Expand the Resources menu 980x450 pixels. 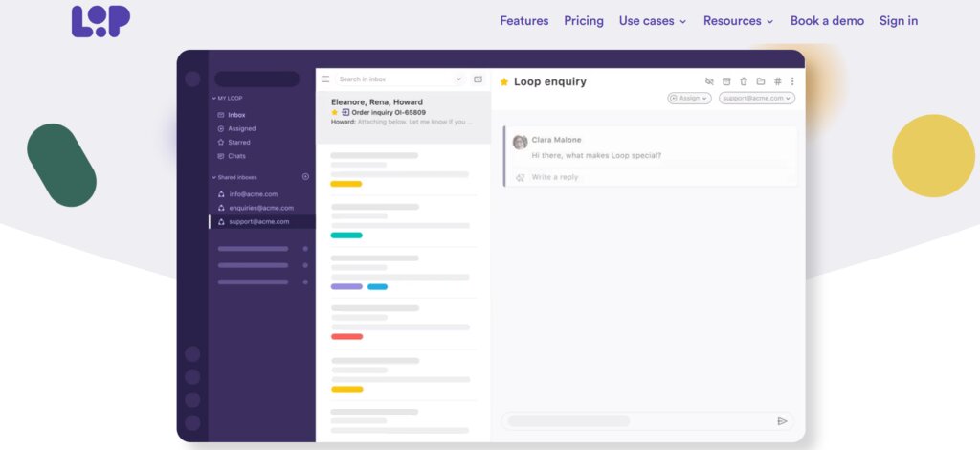point(738,21)
